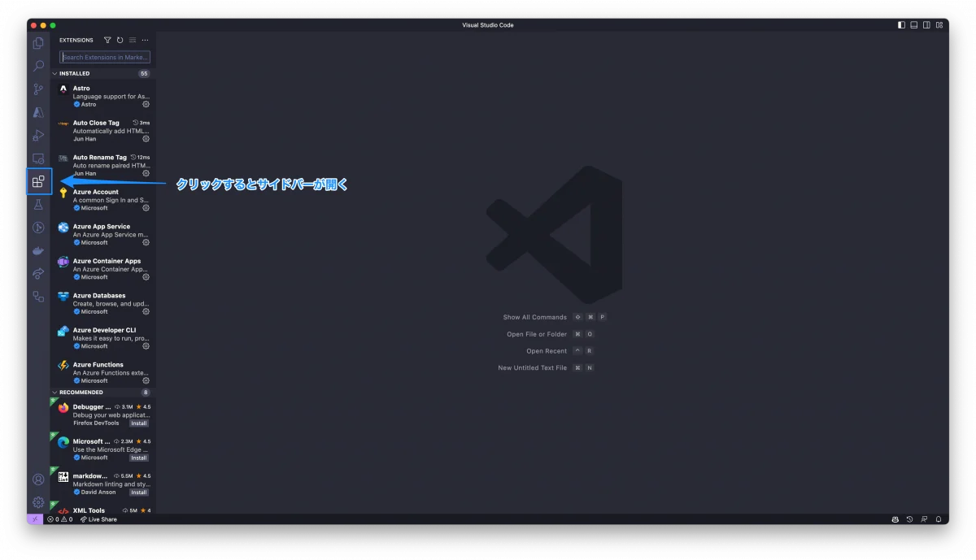The width and height of the screenshot is (976, 560).
Task: Open Azure Databases manage gear
Action: (x=146, y=311)
